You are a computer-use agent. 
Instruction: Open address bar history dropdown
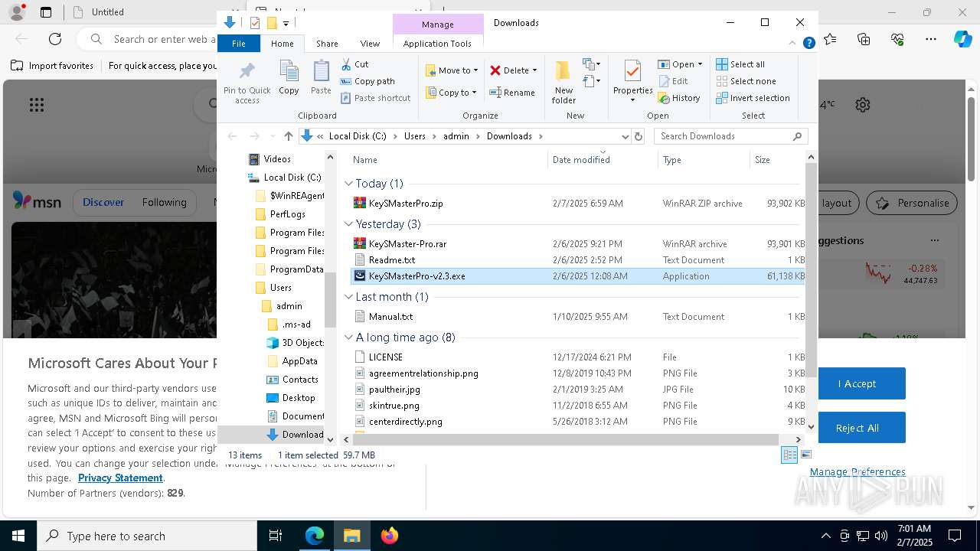click(625, 136)
